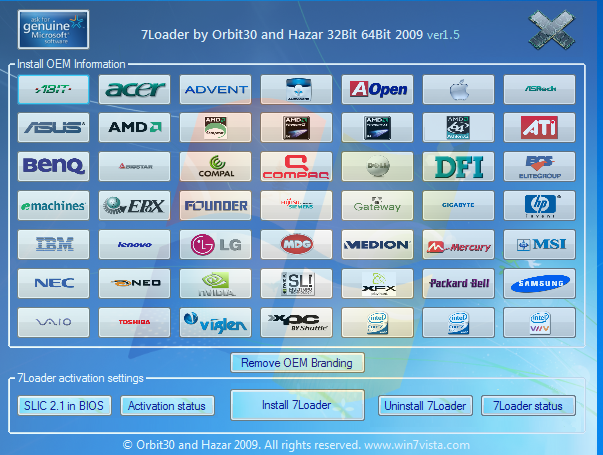Choose the Gateway OEM branding

(377, 206)
